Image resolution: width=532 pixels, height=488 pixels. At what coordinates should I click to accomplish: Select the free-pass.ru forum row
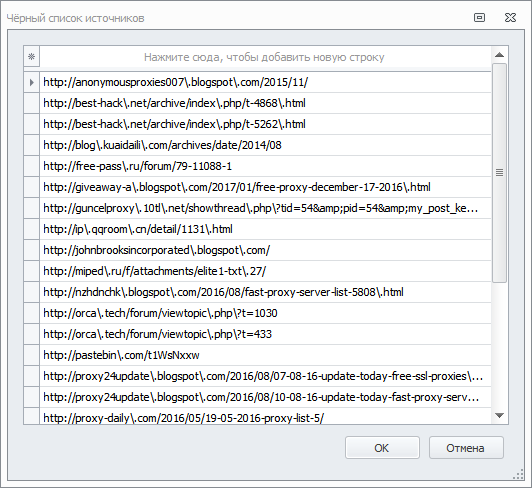point(265,166)
